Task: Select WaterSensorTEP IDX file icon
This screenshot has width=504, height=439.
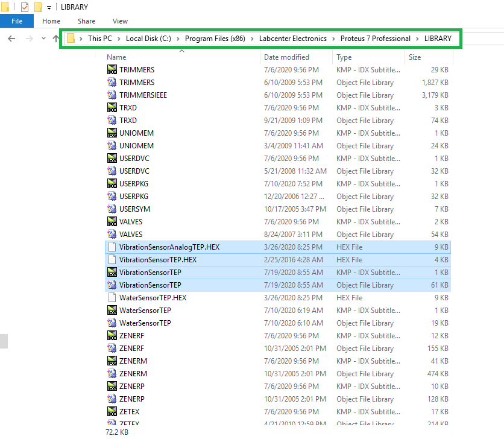Action: [112, 311]
